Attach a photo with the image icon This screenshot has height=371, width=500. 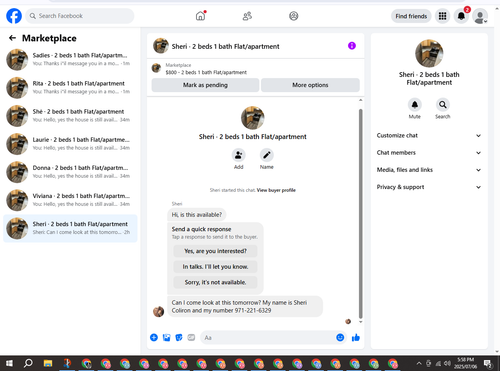166,338
